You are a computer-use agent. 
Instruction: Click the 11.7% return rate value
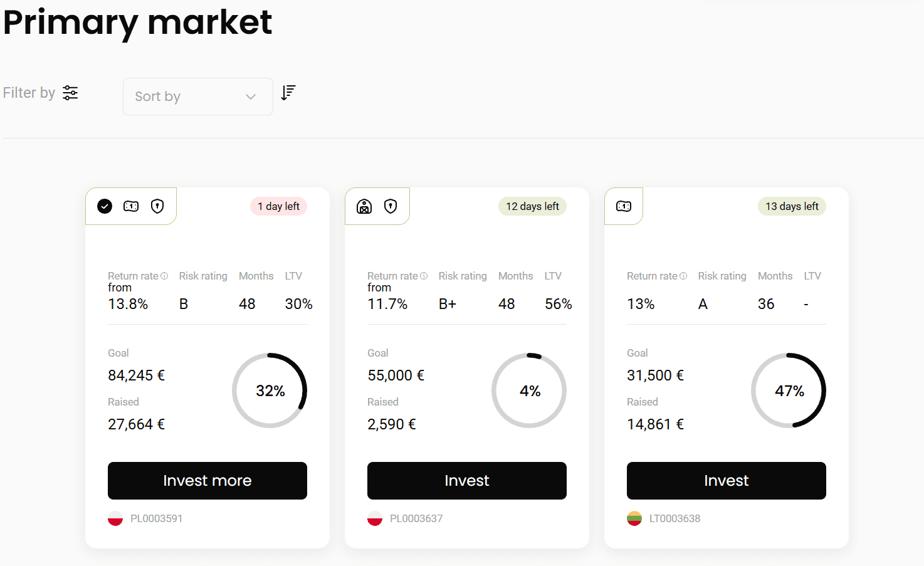click(x=387, y=304)
